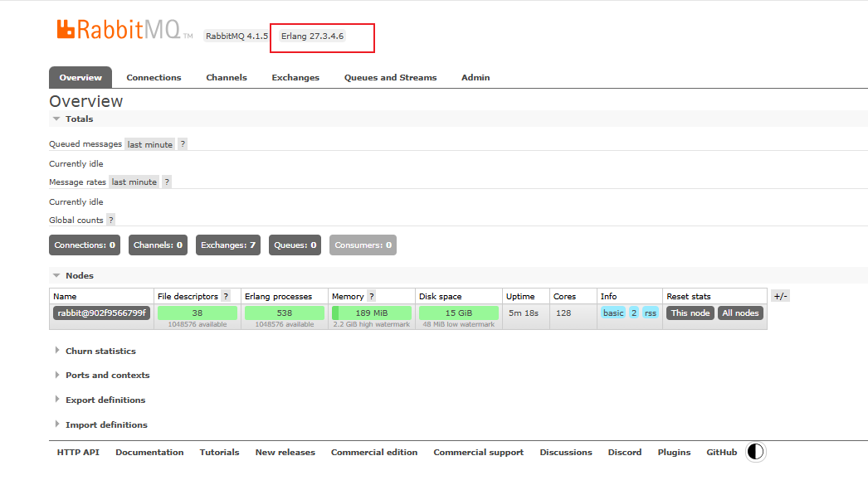Click the File descriptors 38 usage bar
Viewport: 868px width, 485px height.
point(197,313)
